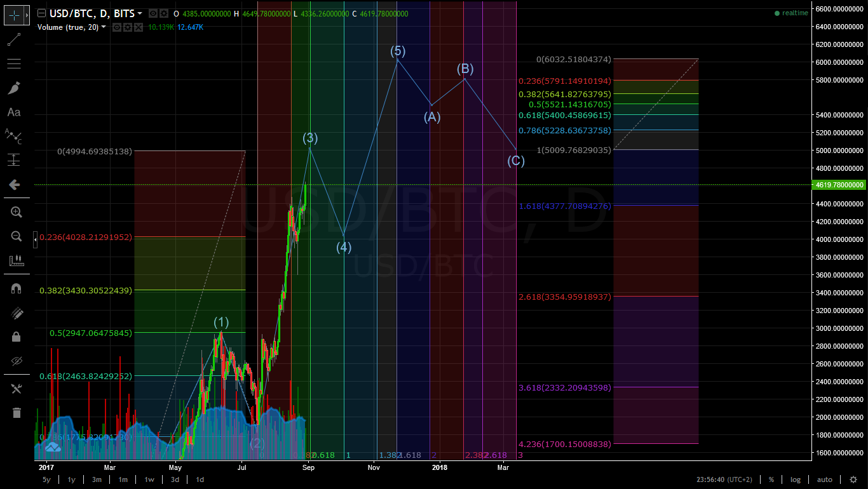868x489 pixels.
Task: Toggle auto scaling of the chart
Action: pyautogui.click(x=824, y=479)
